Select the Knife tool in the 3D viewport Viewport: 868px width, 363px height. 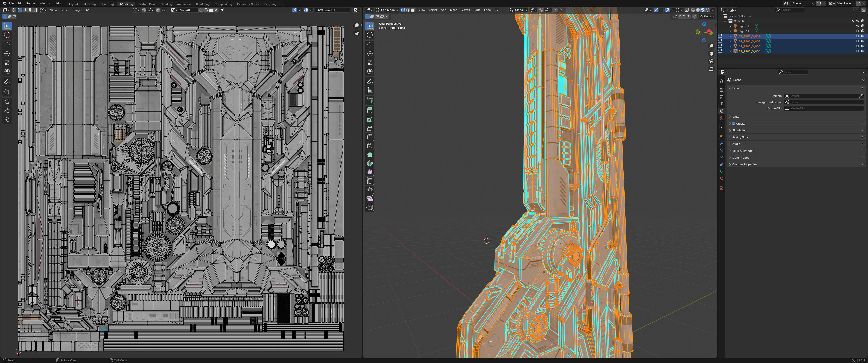point(370,146)
